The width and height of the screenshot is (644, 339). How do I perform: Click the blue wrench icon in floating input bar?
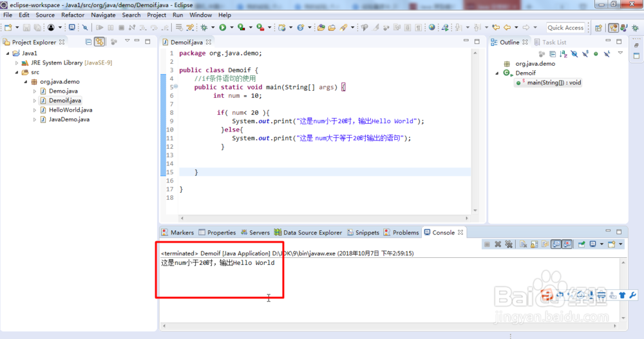(632, 295)
